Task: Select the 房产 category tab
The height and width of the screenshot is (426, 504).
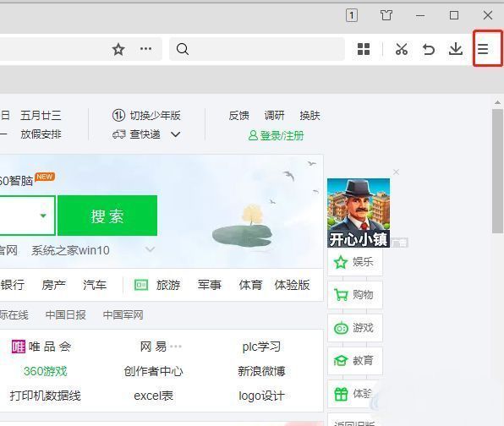Action: (53, 285)
